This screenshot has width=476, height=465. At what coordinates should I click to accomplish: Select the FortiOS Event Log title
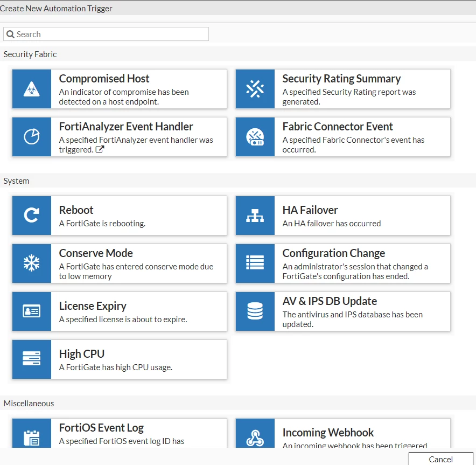(101, 428)
